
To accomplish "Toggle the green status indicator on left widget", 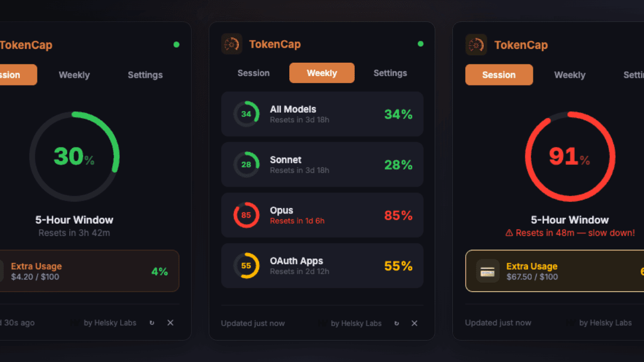I will tap(176, 45).
